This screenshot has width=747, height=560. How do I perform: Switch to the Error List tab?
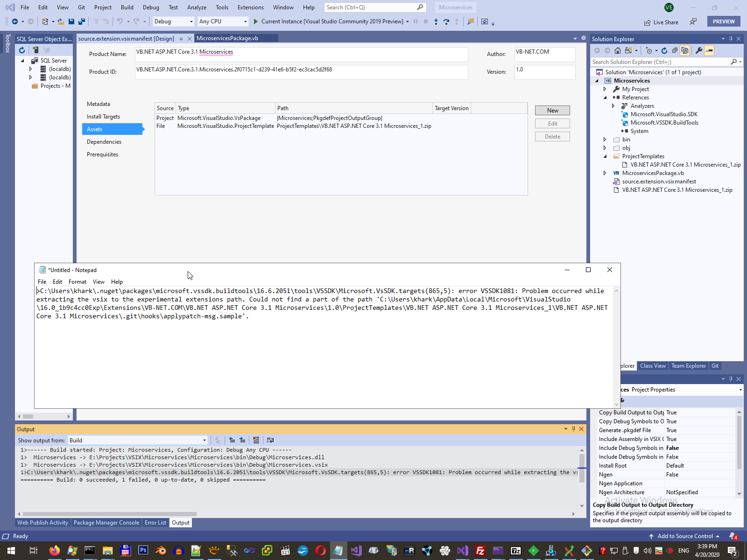click(155, 523)
